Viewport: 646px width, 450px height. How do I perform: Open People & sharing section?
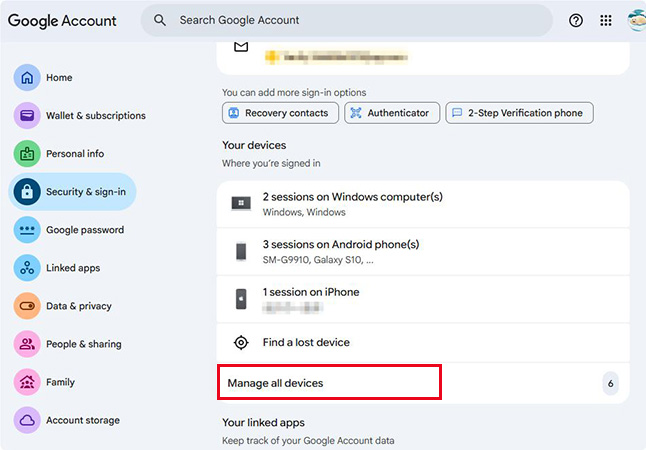click(84, 344)
